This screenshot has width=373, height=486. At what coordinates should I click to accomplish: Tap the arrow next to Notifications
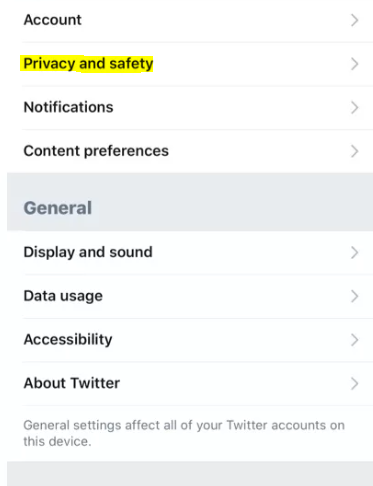pos(355,108)
